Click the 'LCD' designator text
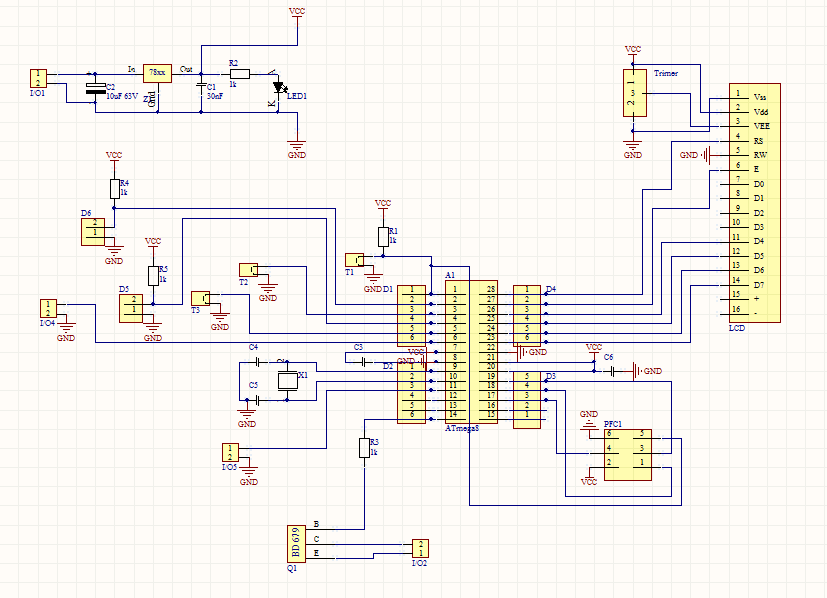The width and height of the screenshot is (827, 598). (x=737, y=328)
